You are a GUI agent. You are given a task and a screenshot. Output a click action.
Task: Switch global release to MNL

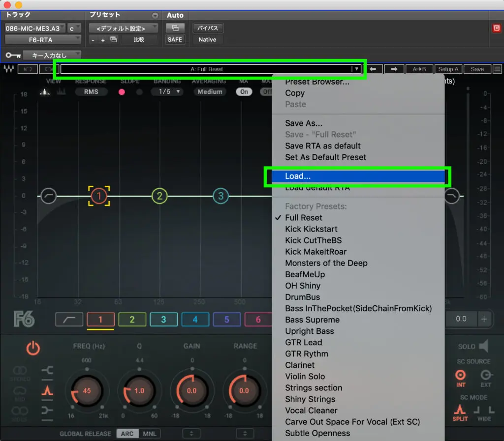coord(149,434)
